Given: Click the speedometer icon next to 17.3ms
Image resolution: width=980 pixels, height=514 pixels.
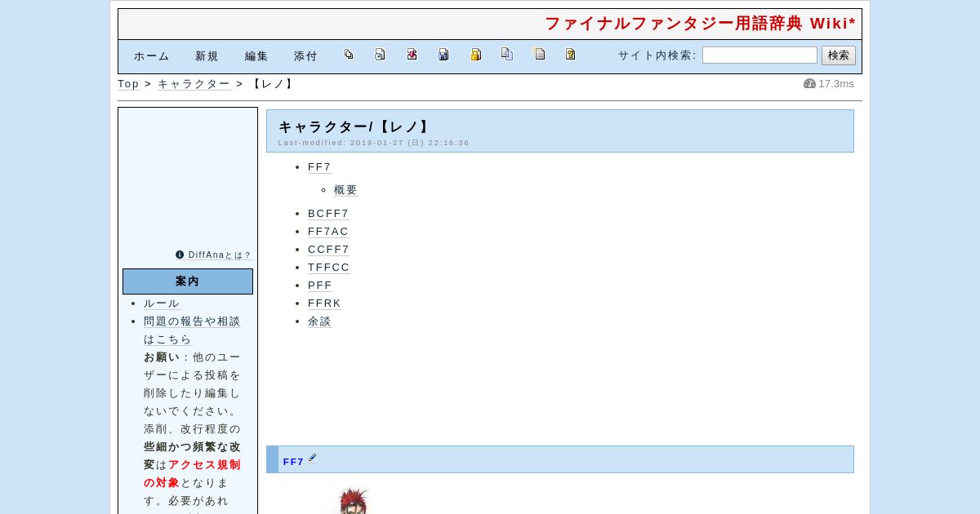Looking at the screenshot, I should click(x=809, y=84).
